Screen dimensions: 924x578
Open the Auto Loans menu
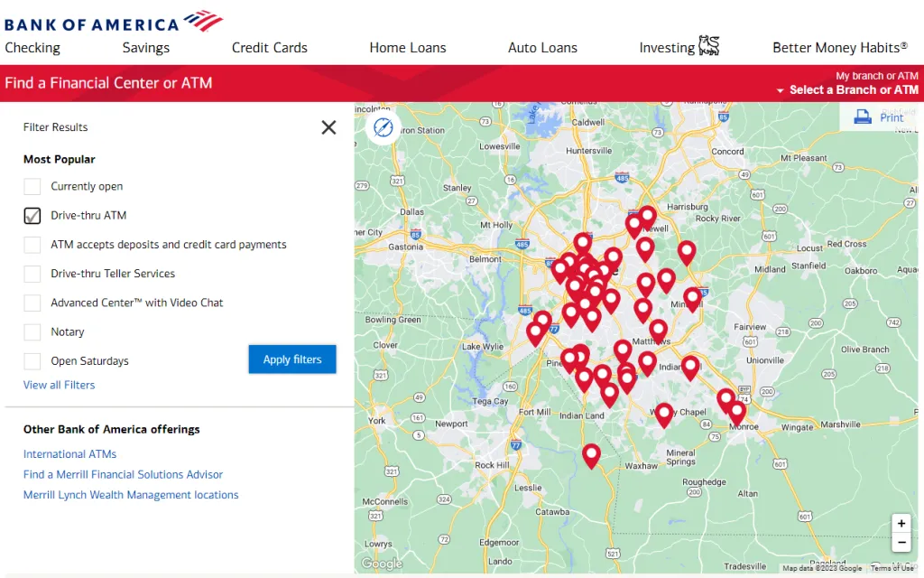pyautogui.click(x=542, y=48)
